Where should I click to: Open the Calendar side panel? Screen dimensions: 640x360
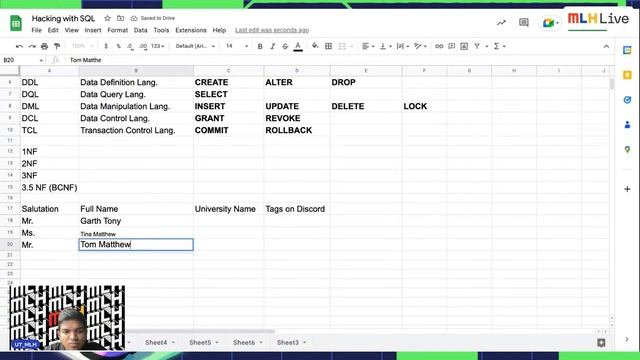[x=627, y=50]
